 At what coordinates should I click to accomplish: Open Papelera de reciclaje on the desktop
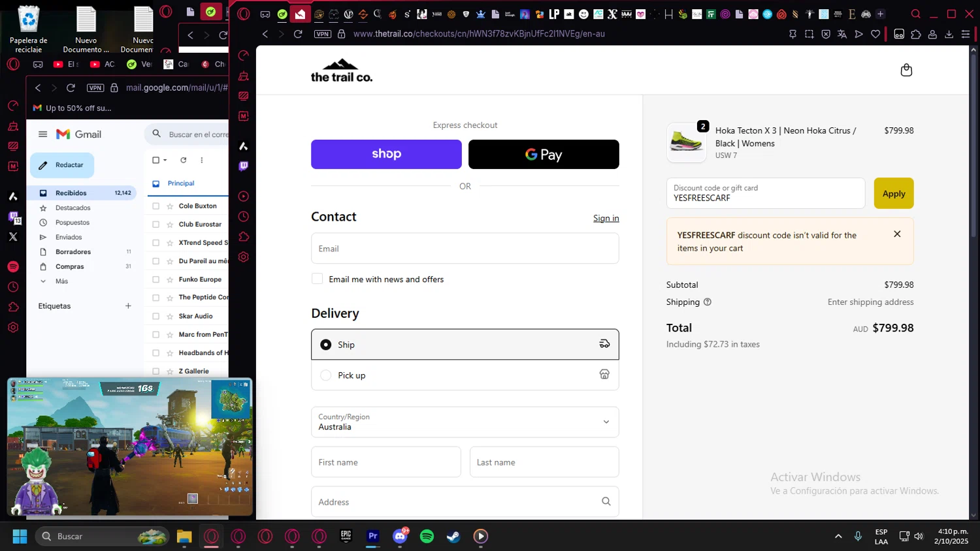(29, 29)
